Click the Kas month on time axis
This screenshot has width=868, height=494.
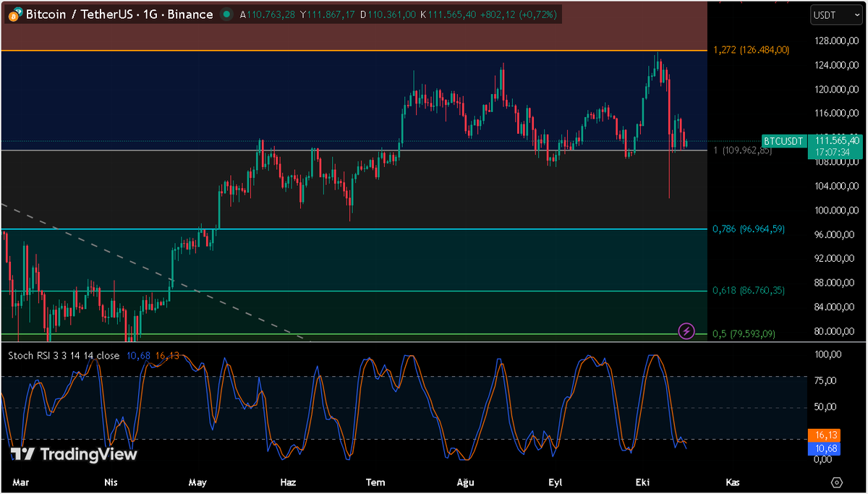click(x=733, y=482)
